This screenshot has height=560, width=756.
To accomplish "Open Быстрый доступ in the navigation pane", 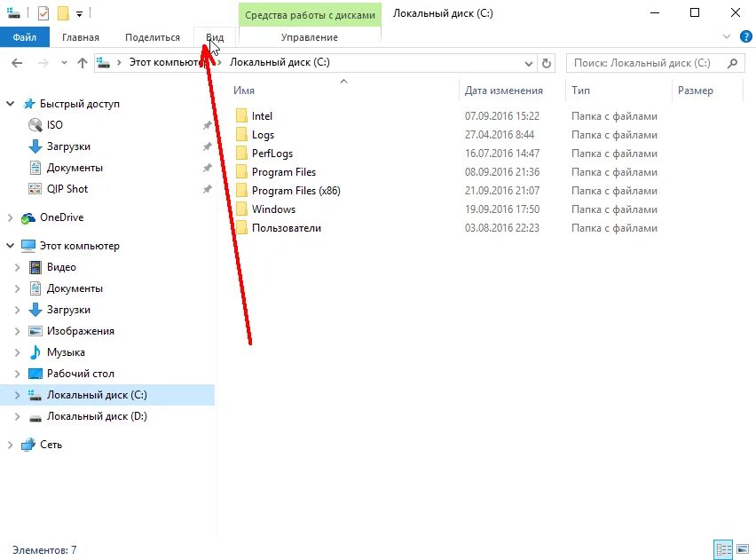I will pyautogui.click(x=80, y=104).
